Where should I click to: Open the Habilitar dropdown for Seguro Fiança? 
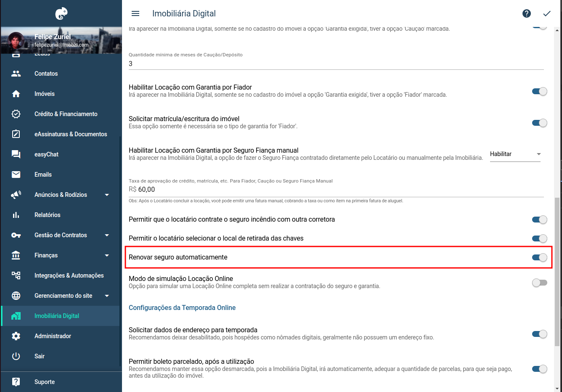515,154
